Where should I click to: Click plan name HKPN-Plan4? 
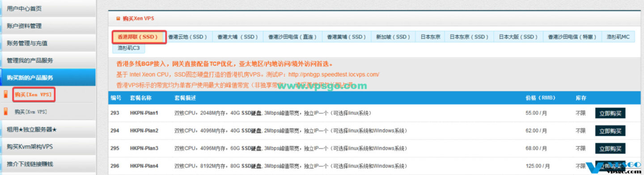point(144,166)
